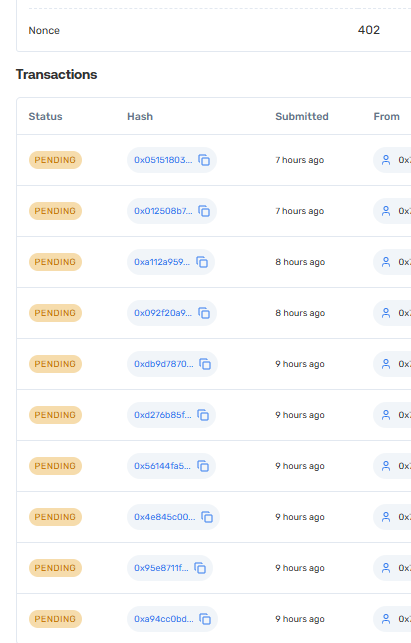Click user icon in 0x56144fa5 row
This screenshot has height=643, width=411.
(x=386, y=466)
